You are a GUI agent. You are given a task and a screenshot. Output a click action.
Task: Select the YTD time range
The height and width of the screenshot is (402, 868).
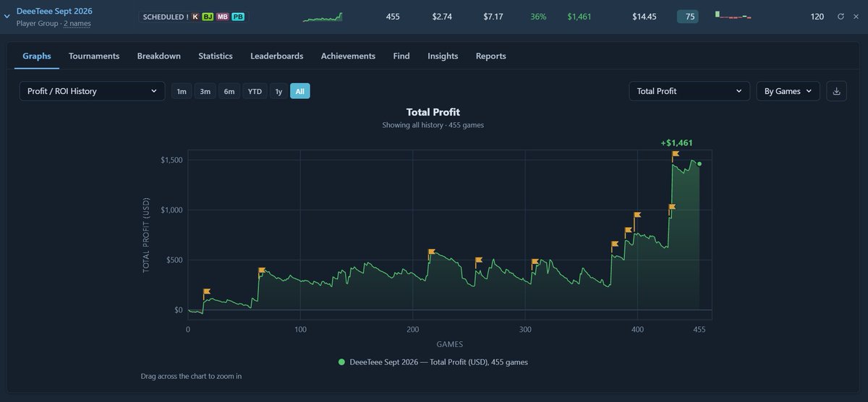[x=255, y=91]
